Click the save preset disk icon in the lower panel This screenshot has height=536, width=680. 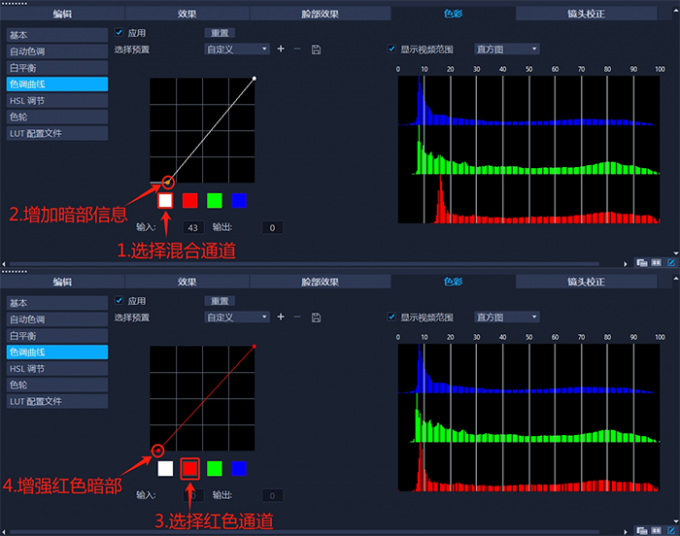tap(316, 317)
